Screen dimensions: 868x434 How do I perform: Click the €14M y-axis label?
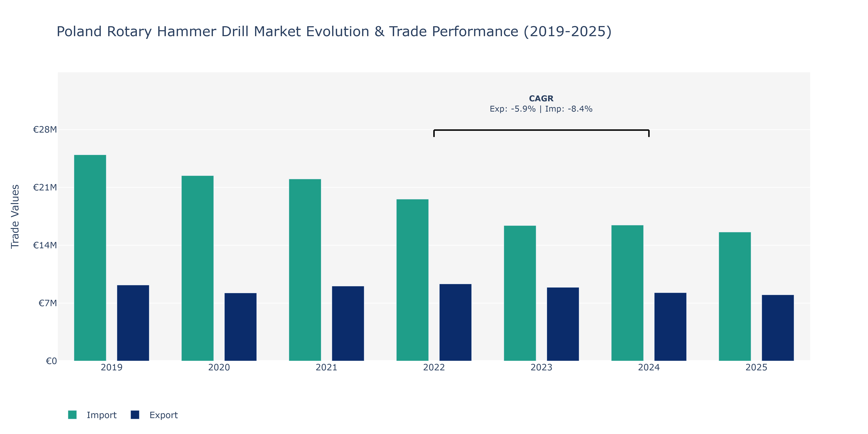45,245
